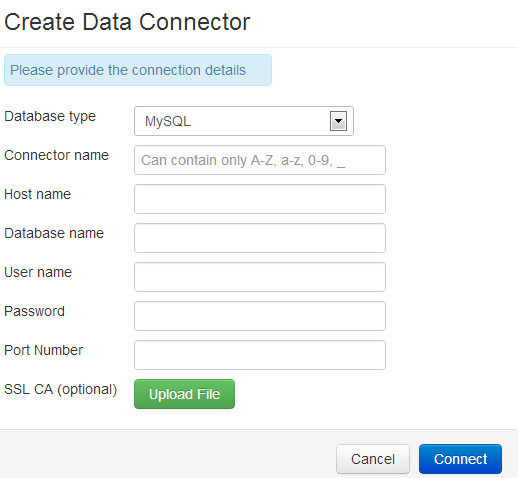Select the MySQL combo box text
The width and height of the screenshot is (518, 478).
pyautogui.click(x=168, y=121)
